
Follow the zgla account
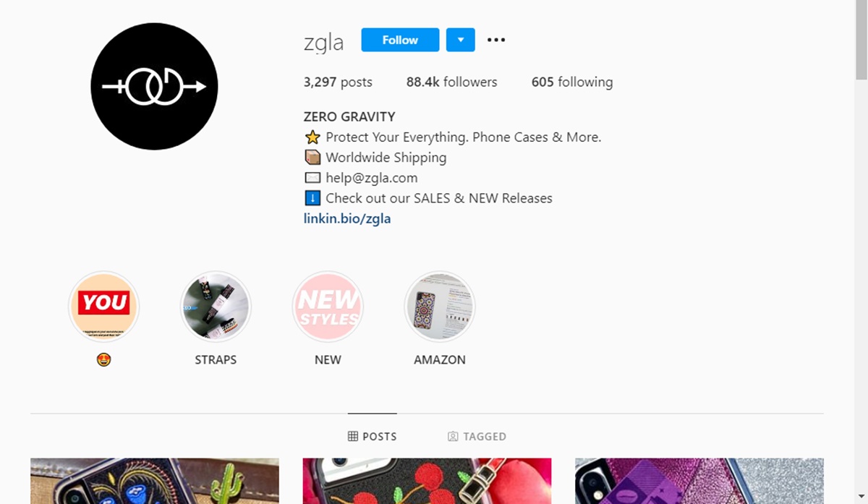pyautogui.click(x=400, y=40)
